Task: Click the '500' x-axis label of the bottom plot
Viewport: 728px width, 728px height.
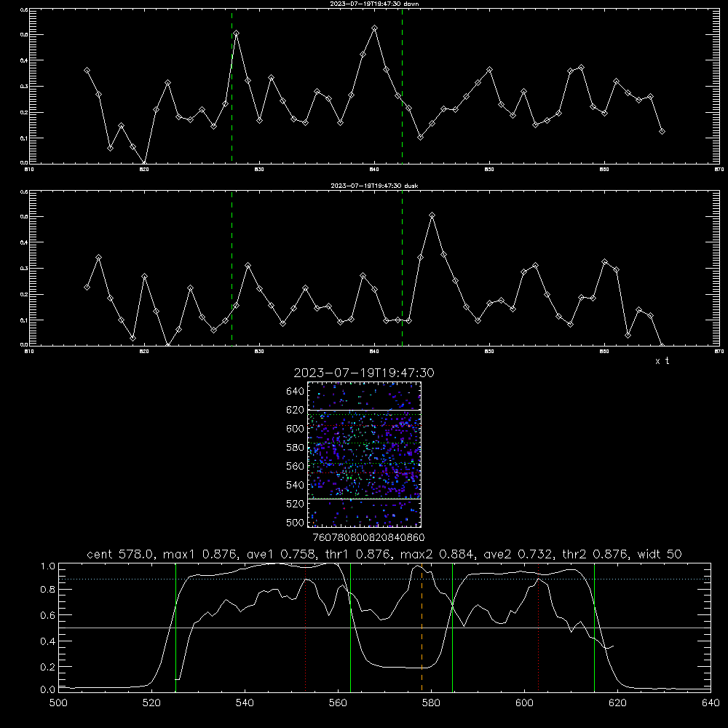Action: tap(58, 703)
